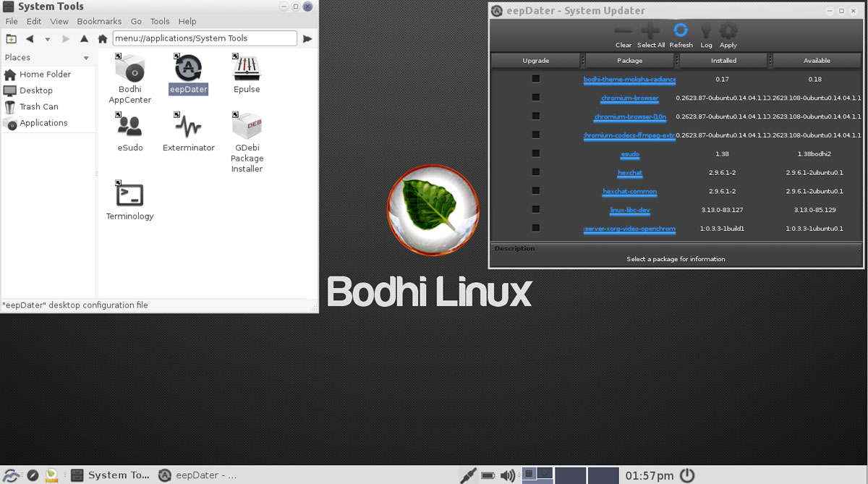Open the eepDater Log
Screen dimensions: 868x484
706,31
